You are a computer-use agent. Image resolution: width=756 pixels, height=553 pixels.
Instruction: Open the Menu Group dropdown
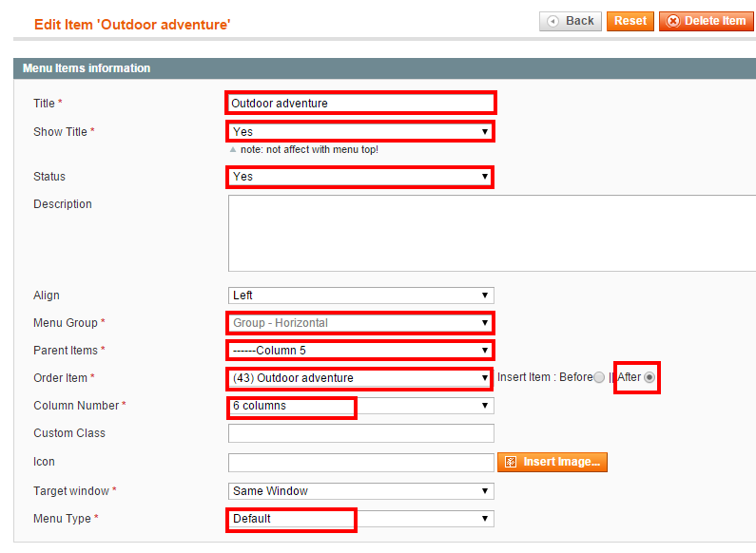[x=360, y=323]
